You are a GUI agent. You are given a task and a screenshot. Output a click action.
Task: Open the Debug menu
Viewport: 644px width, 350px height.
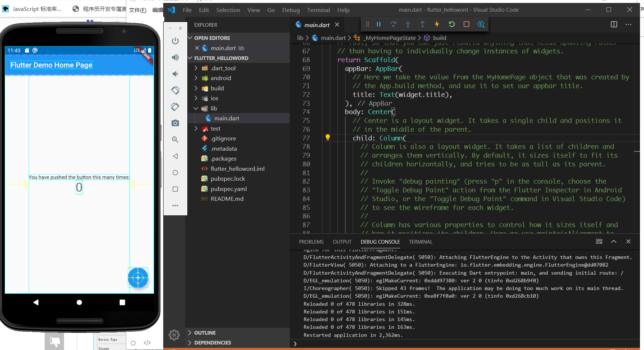point(291,10)
